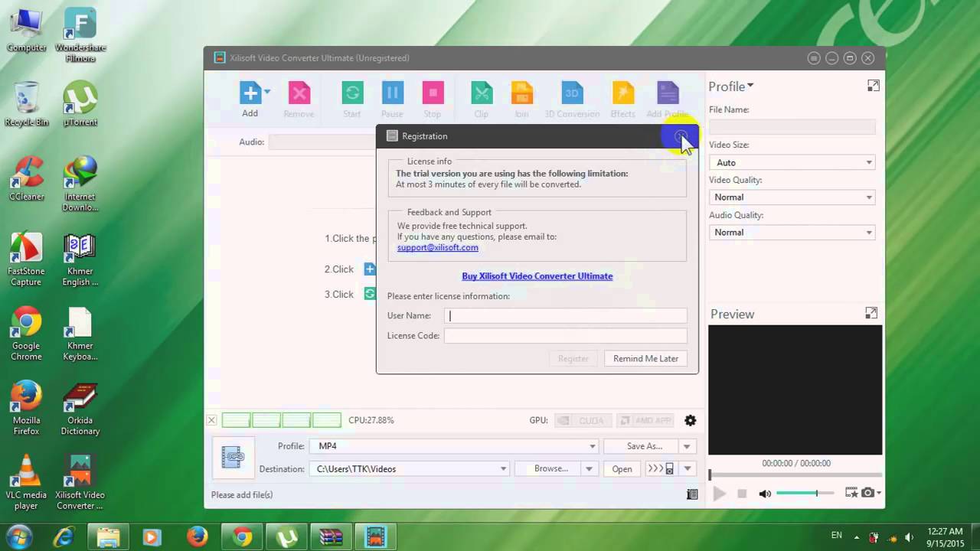Click the Pause toolbar icon
This screenshot has width=980, height=551.
[392, 93]
